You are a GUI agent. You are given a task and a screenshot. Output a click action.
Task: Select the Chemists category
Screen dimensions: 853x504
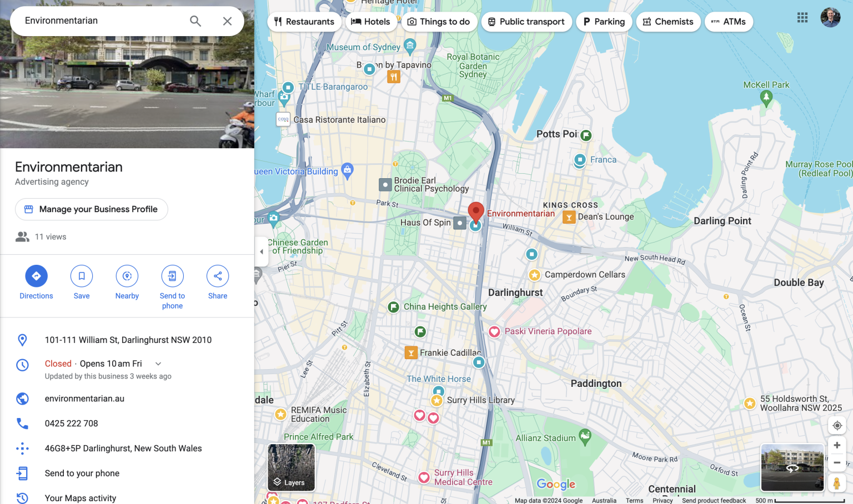(x=668, y=22)
